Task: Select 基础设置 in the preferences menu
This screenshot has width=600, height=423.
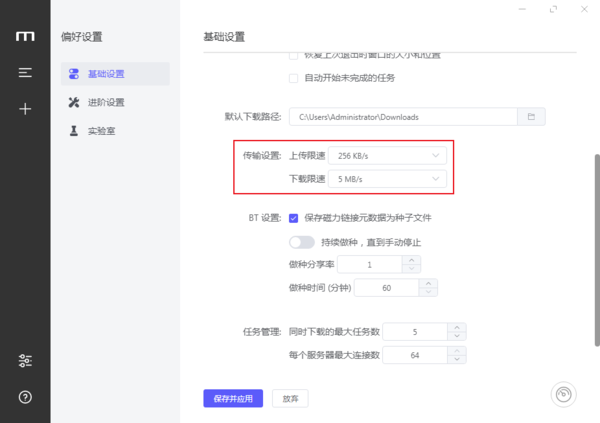Action: 105,74
